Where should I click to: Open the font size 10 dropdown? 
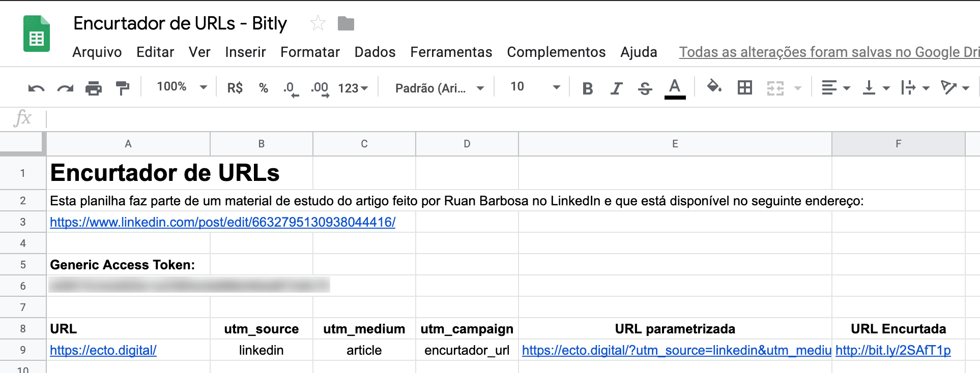click(x=535, y=87)
